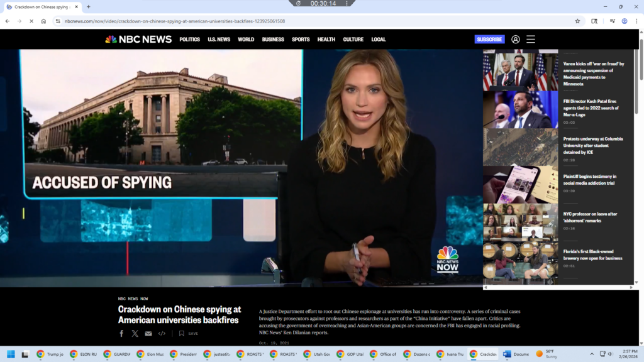Share the video via email icon

[148, 334]
